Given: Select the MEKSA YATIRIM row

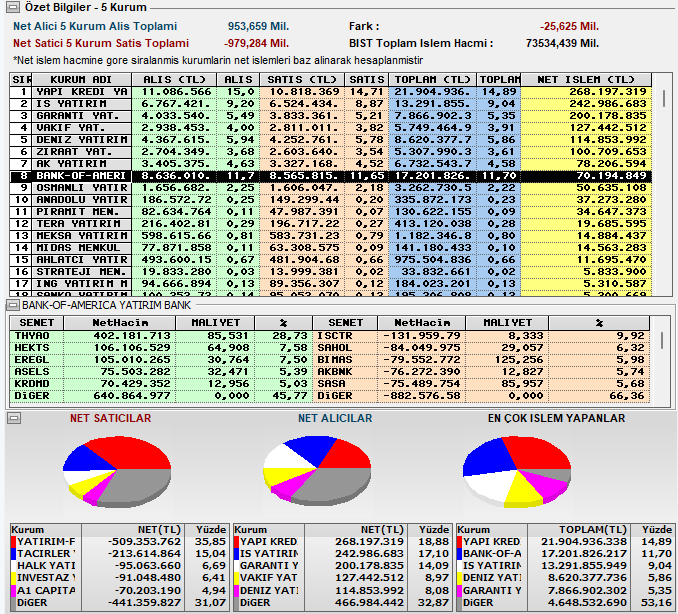Looking at the screenshot, I should [331, 236].
